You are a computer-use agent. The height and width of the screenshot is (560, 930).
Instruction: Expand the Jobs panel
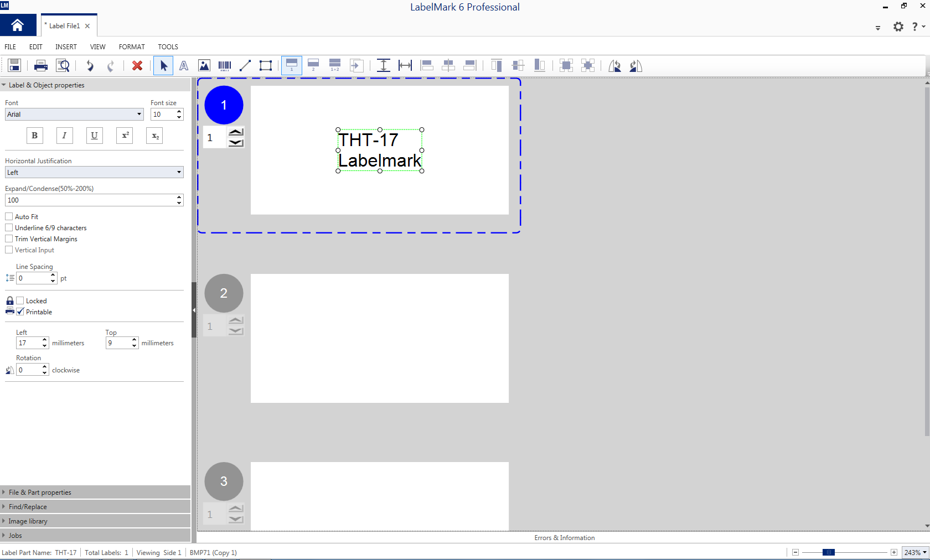click(x=95, y=535)
